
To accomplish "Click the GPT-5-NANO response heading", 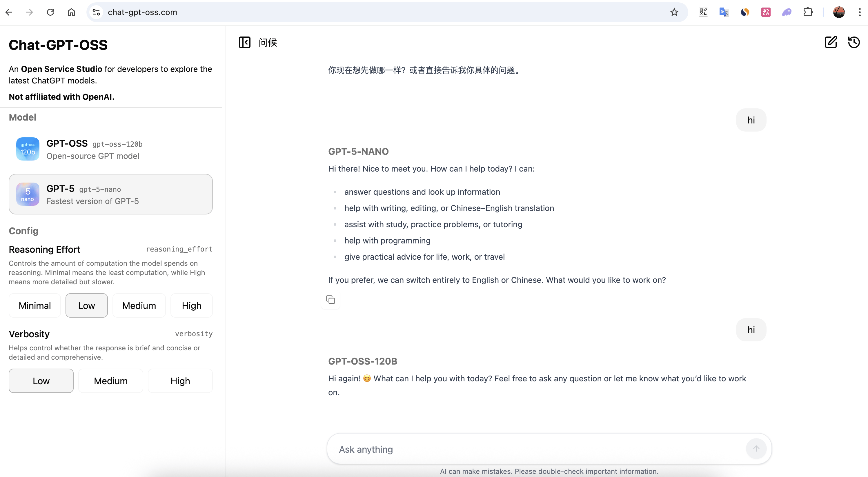I will tap(359, 152).
